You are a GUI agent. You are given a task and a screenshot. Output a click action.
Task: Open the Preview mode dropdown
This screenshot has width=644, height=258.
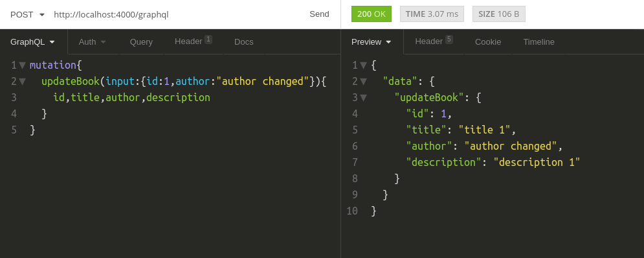372,42
